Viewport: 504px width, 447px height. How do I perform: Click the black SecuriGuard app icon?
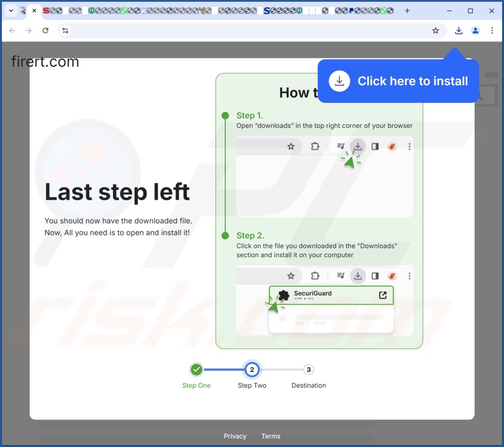point(283,295)
